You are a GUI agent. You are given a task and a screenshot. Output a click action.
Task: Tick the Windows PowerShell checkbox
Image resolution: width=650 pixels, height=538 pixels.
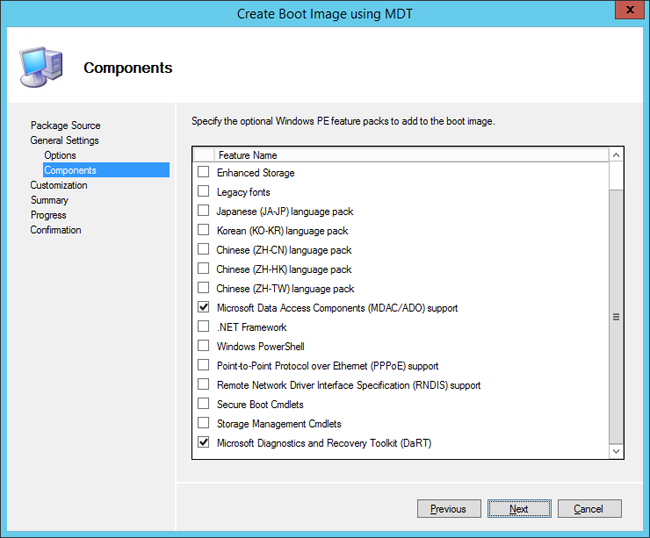tap(204, 346)
